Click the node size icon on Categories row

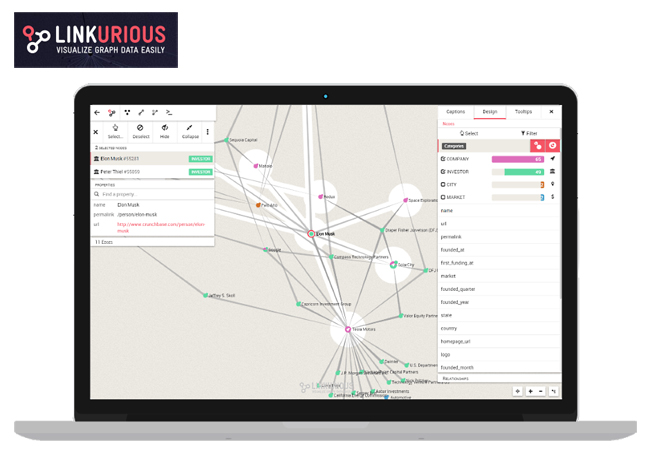click(x=538, y=146)
